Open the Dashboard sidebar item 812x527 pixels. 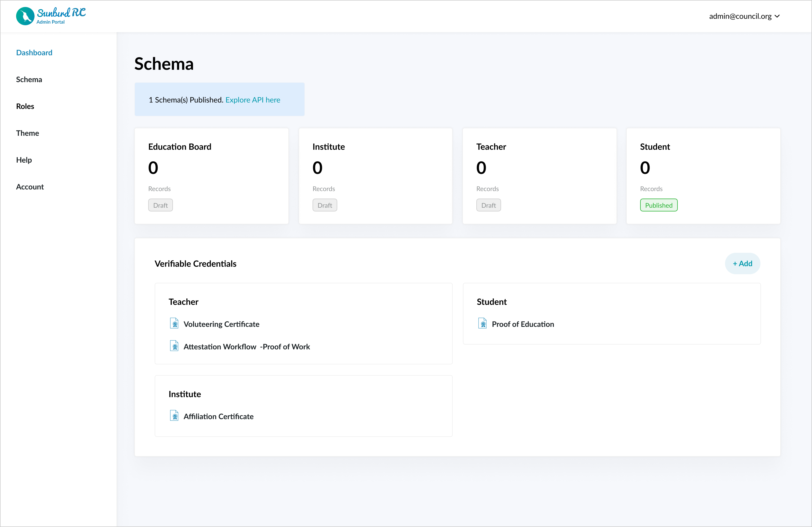point(34,53)
